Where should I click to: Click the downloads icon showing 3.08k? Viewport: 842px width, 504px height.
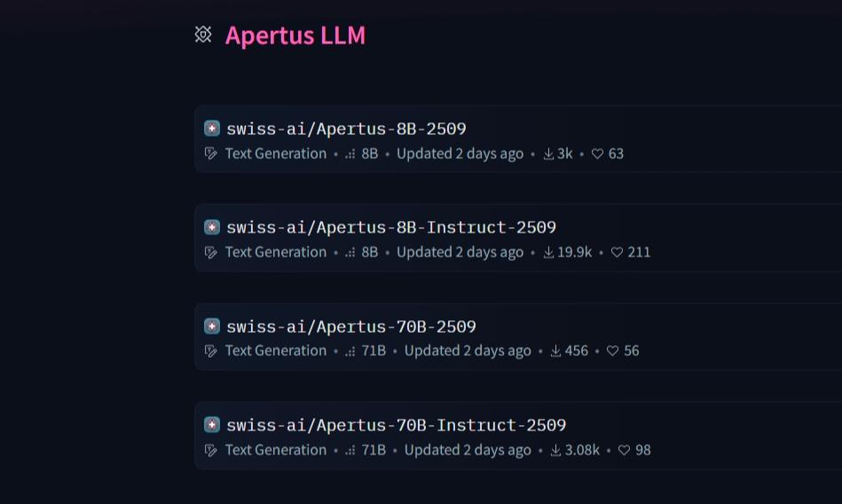pos(555,450)
